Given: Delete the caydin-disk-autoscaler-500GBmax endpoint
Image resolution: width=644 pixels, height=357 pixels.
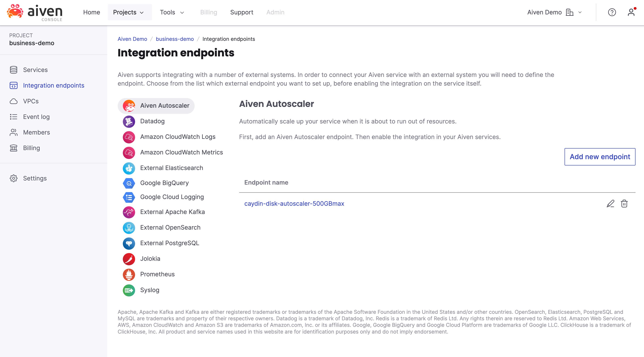Looking at the screenshot, I should (624, 204).
